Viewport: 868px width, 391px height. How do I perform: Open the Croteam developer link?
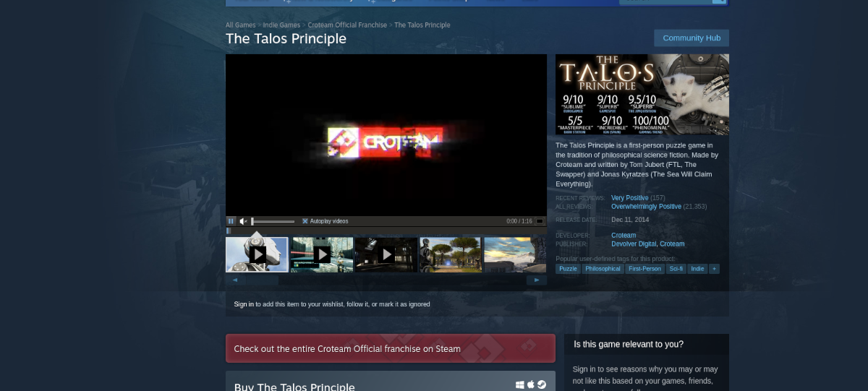[624, 236]
